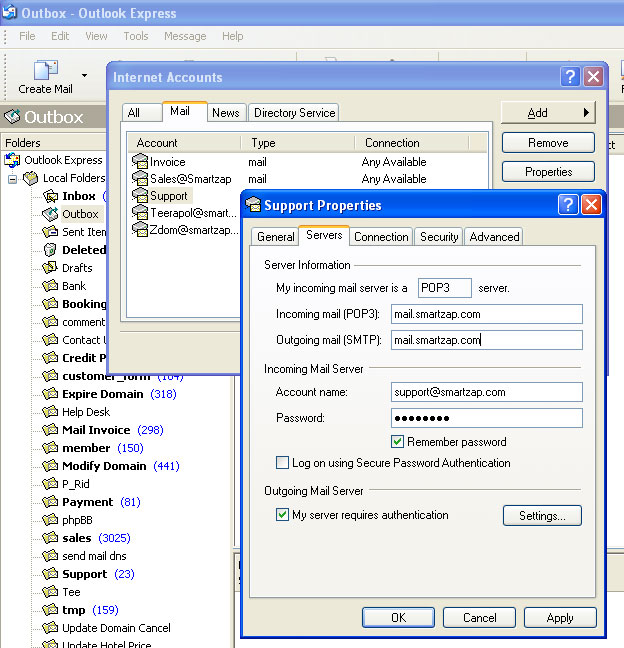Click the Add button in Internet Accounts
The height and width of the screenshot is (648, 624).
(x=548, y=112)
